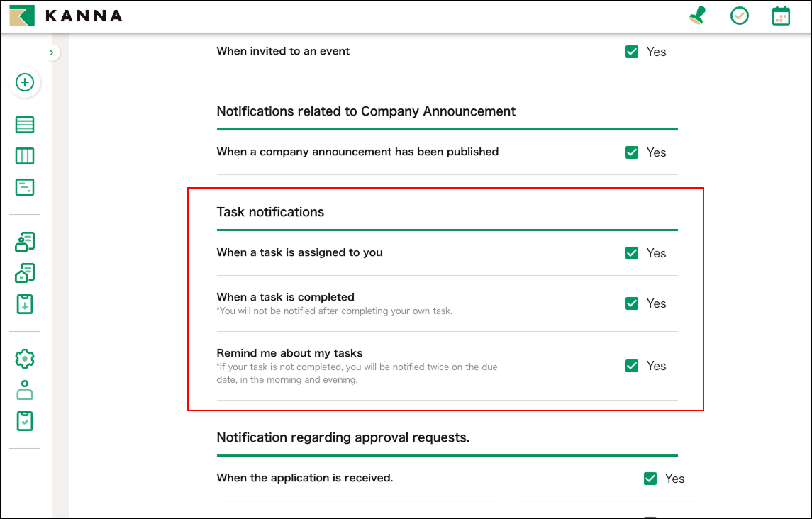Open the approval stamp icon in the header
Image resolution: width=812 pixels, height=519 pixels.
coord(698,16)
